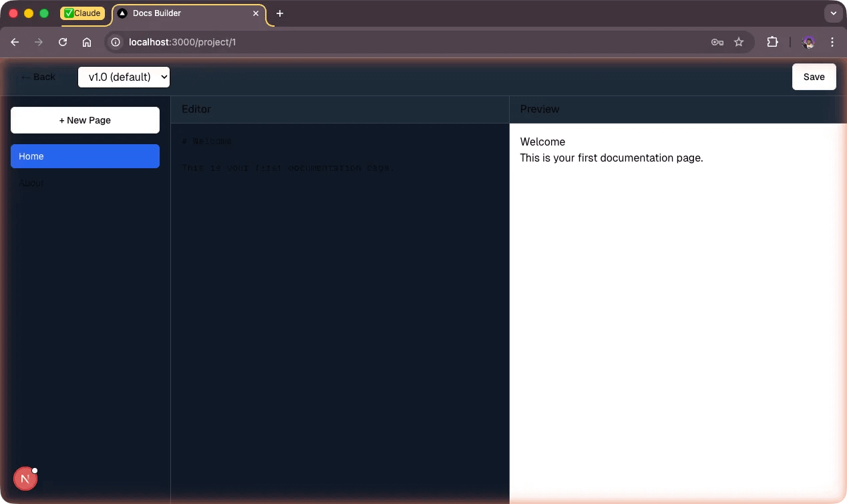Select the About page in sidebar
Viewport: 847px width, 504px height.
(31, 183)
